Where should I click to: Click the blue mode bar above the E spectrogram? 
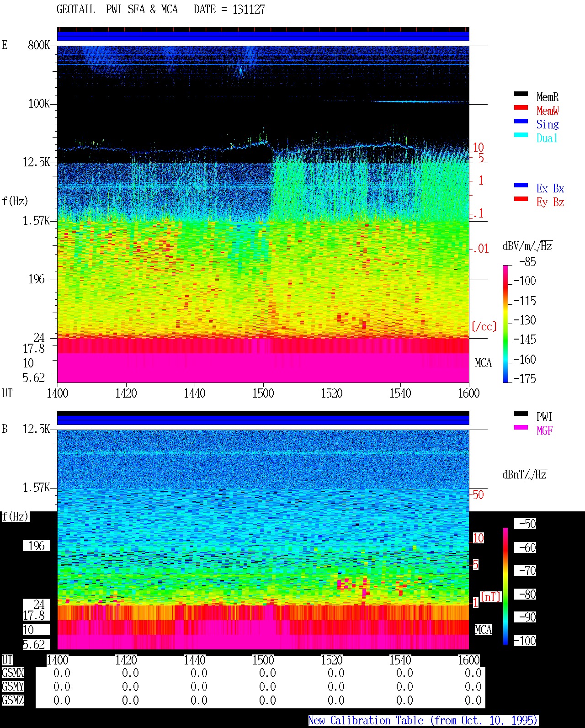[x=263, y=36]
